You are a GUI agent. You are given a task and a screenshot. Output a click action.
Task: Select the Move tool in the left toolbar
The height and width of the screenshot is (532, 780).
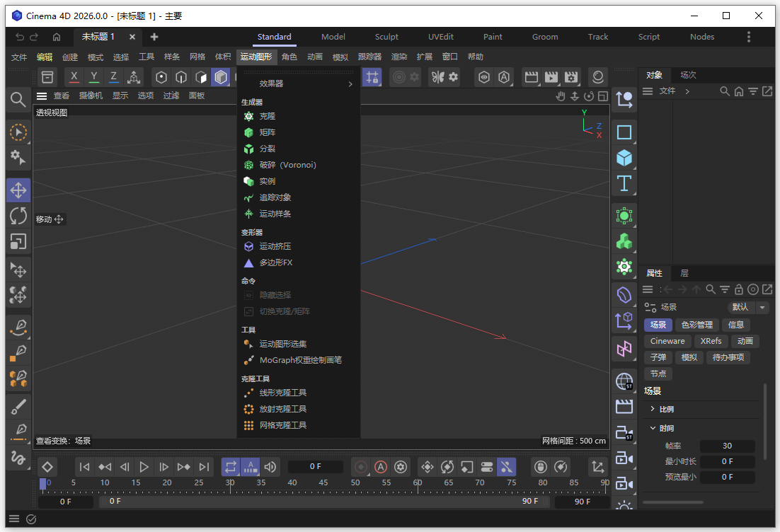pos(18,190)
